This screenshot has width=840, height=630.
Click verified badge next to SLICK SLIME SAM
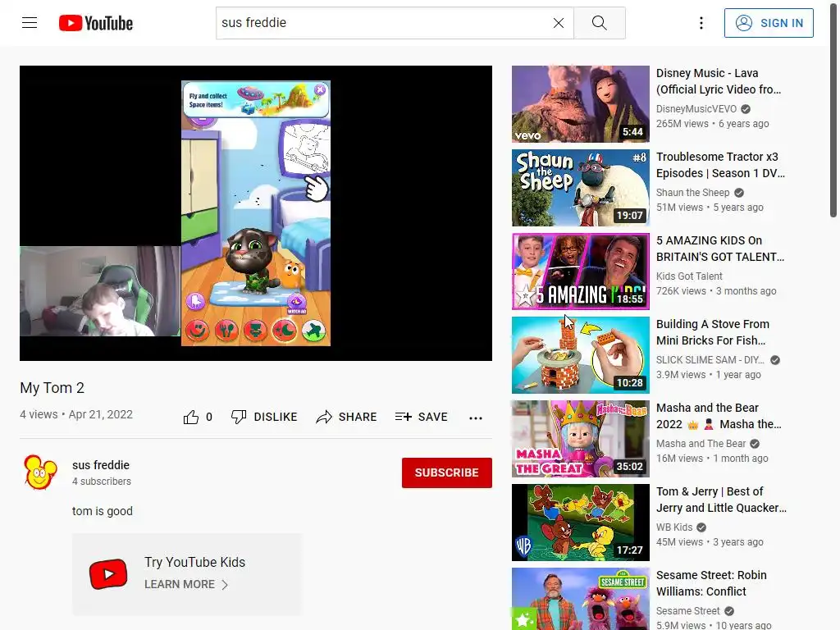point(774,360)
